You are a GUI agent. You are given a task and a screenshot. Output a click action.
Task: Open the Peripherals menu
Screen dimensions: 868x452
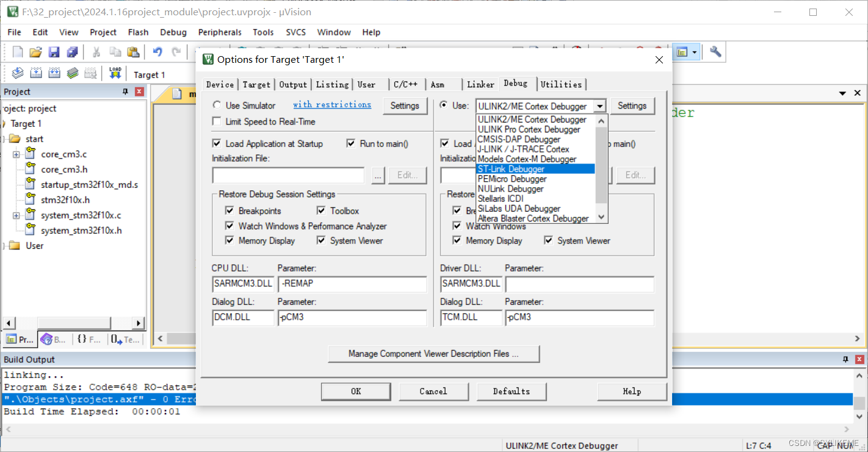[220, 32]
